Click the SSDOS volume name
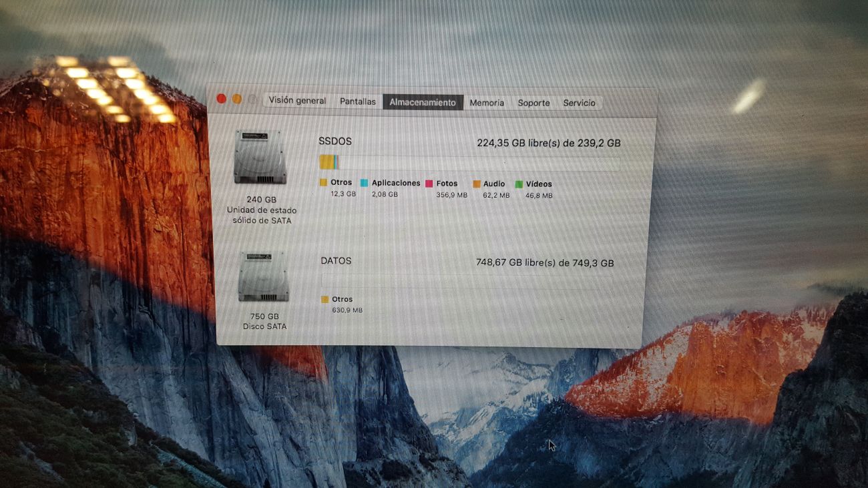Screen dimensions: 868x488 coord(335,142)
